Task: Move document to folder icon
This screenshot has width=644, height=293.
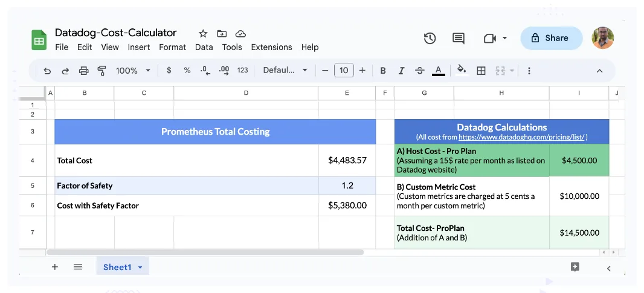Action: point(222,34)
